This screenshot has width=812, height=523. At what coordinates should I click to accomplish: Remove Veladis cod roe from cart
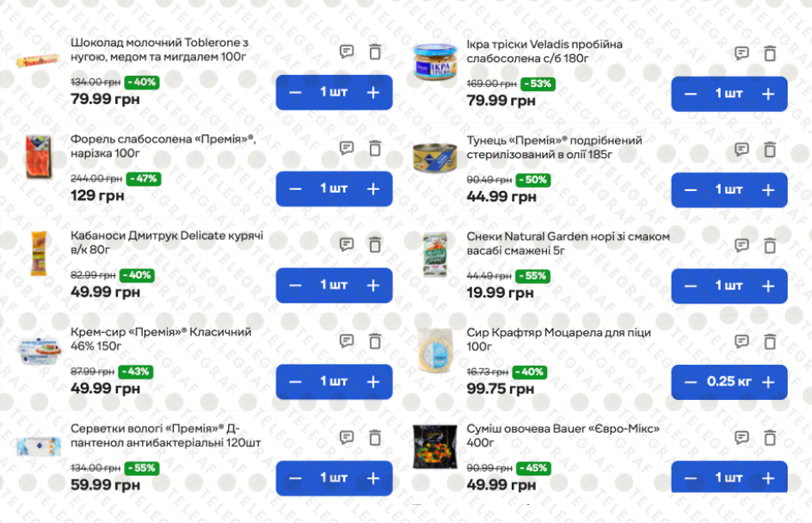tap(770, 53)
